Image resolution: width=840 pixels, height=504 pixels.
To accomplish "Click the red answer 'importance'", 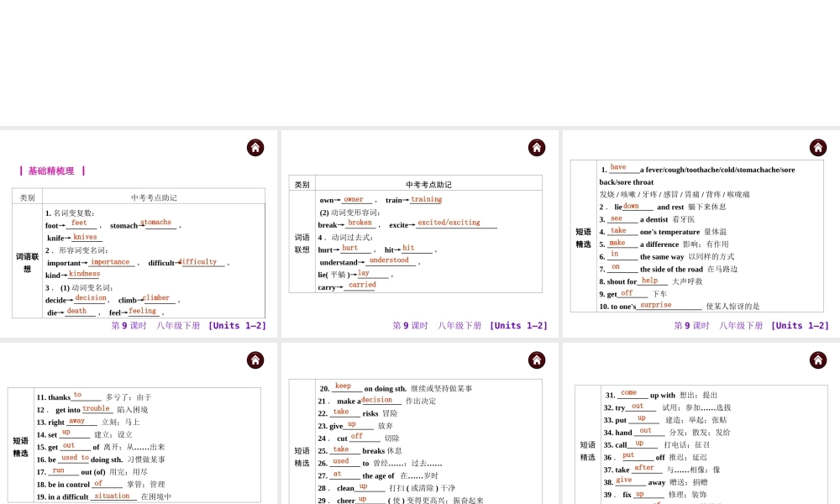I will click(110, 262).
